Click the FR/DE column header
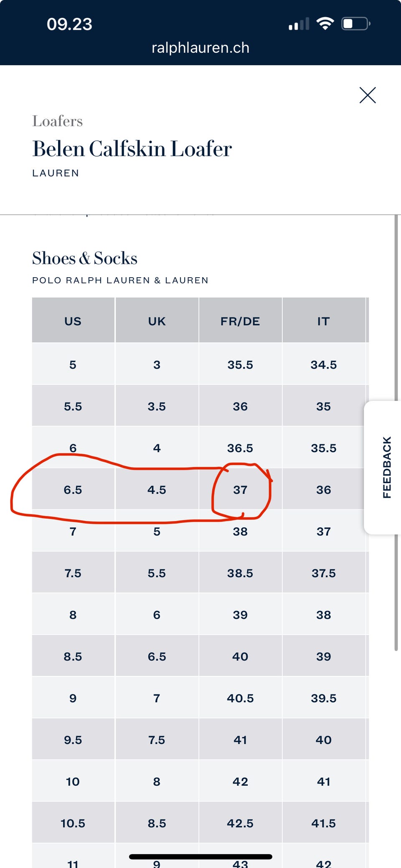 coord(240,321)
